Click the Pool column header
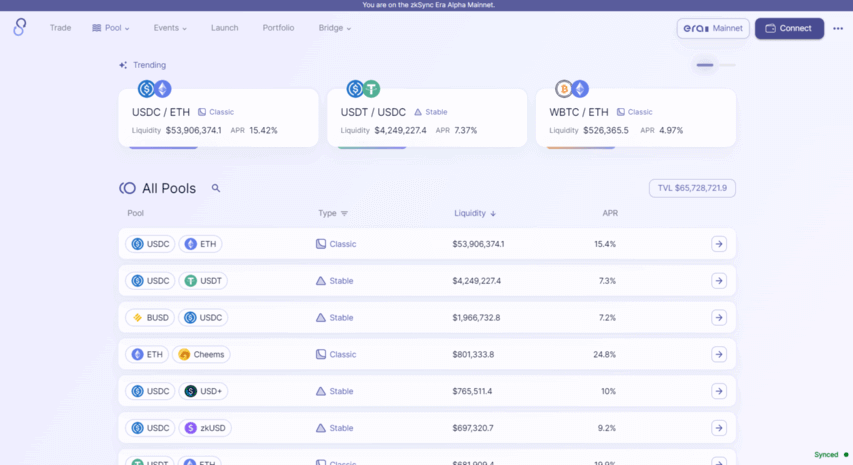 coord(135,213)
